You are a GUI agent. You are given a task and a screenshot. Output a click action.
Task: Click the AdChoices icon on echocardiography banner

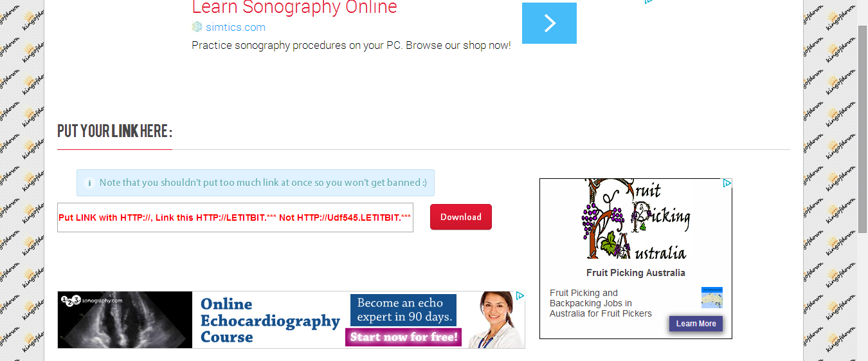pos(520,296)
